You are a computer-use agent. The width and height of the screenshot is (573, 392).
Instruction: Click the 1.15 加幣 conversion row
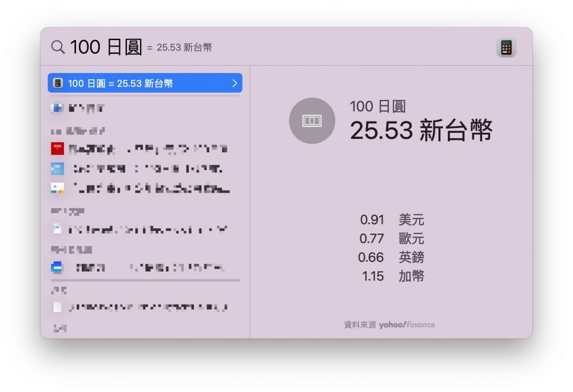tap(393, 276)
